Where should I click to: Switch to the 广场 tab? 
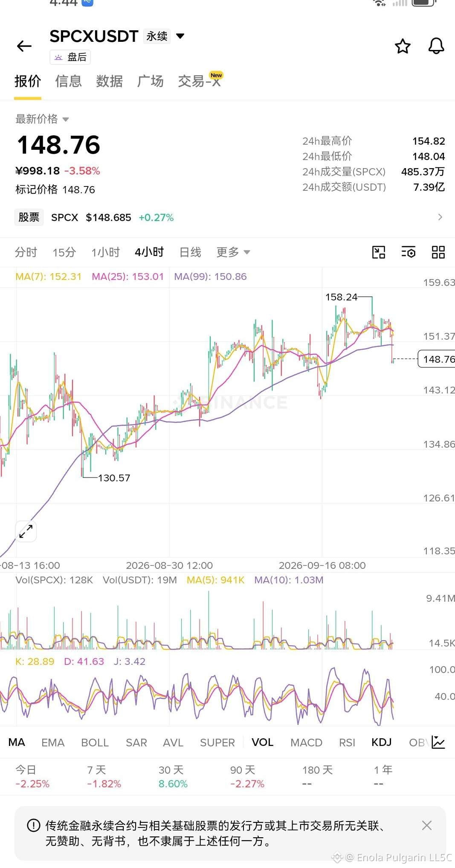(151, 81)
